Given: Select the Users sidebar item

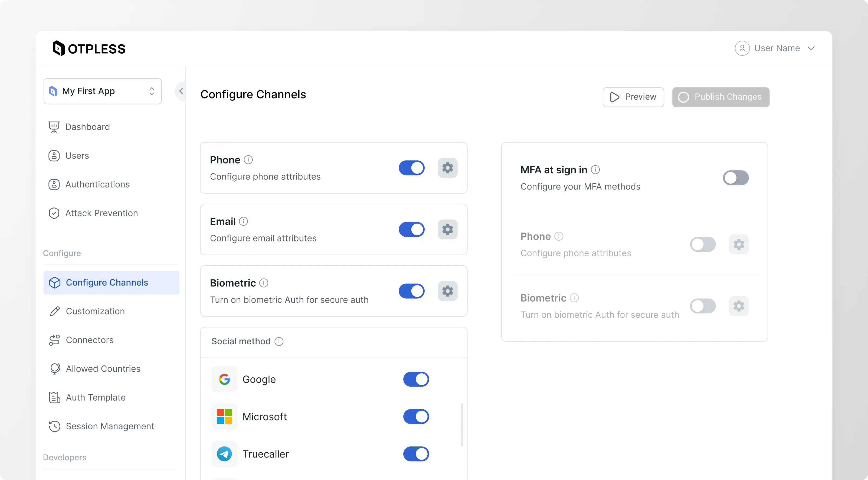Looking at the screenshot, I should click(77, 155).
